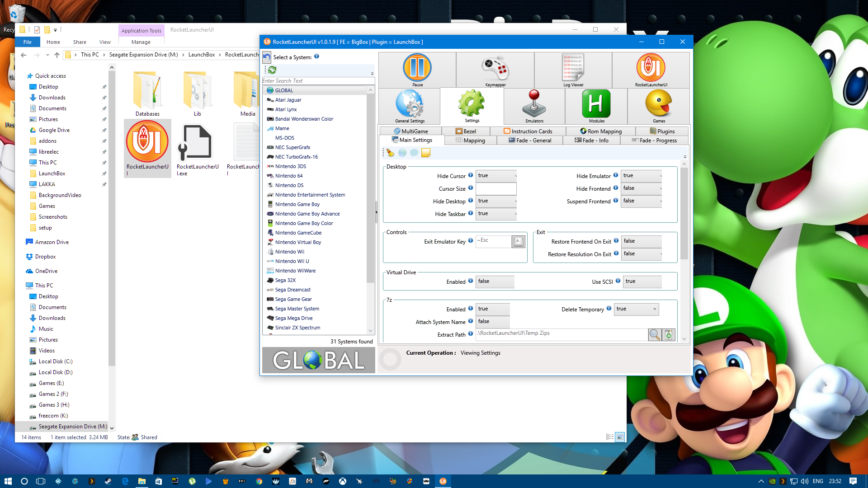The width and height of the screenshot is (868, 488).
Task: Open the Modules green H icon
Action: (x=596, y=106)
